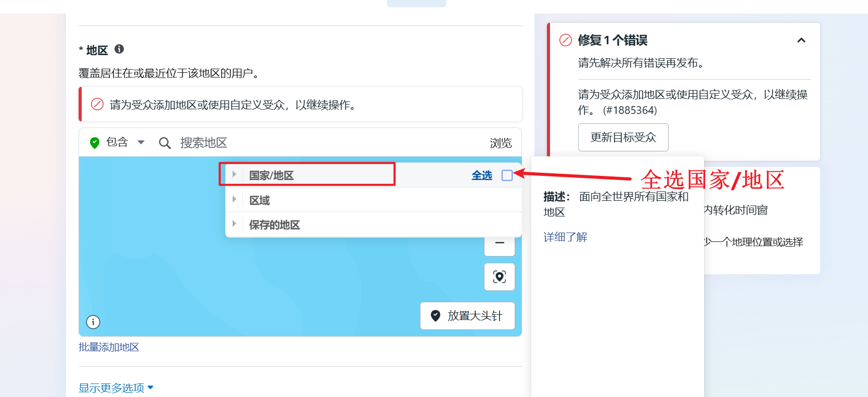The width and height of the screenshot is (868, 397).
Task: Expand the 区域 category
Action: coord(235,200)
